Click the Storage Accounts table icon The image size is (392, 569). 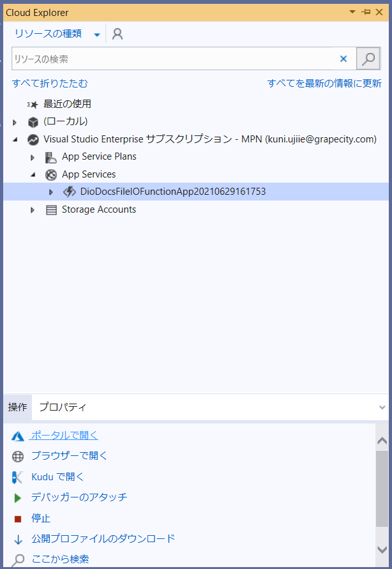(x=51, y=210)
